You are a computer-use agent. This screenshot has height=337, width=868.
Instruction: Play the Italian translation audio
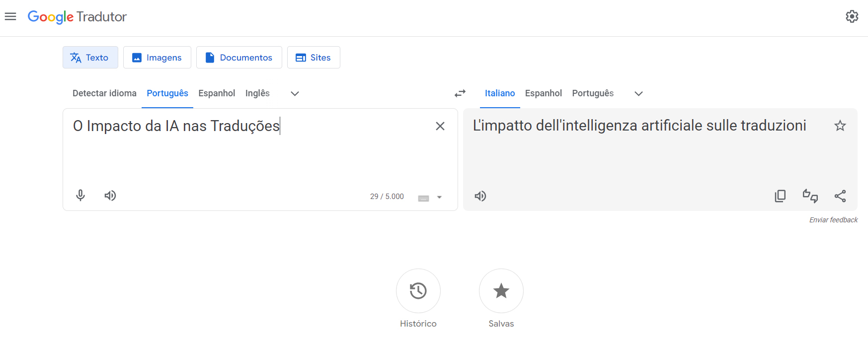pyautogui.click(x=480, y=196)
